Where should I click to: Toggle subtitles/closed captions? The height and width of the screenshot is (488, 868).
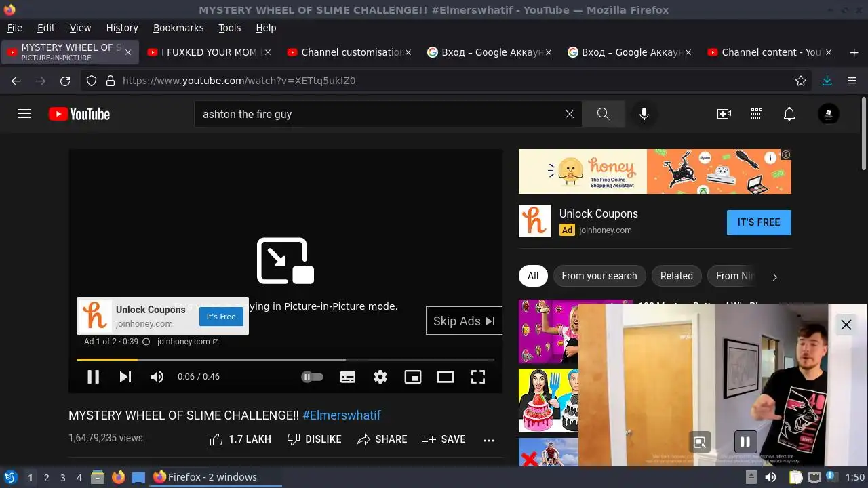(x=348, y=377)
